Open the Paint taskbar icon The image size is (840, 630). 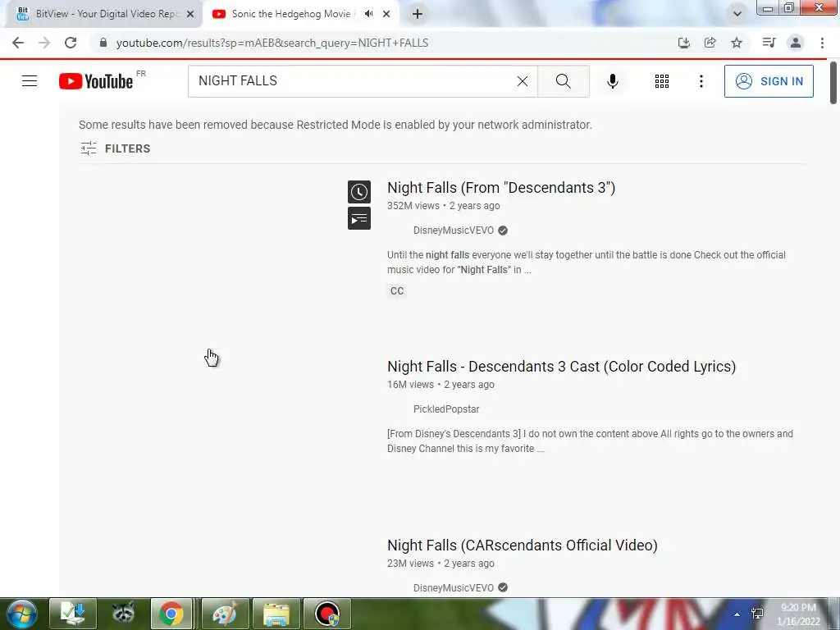coord(226,614)
